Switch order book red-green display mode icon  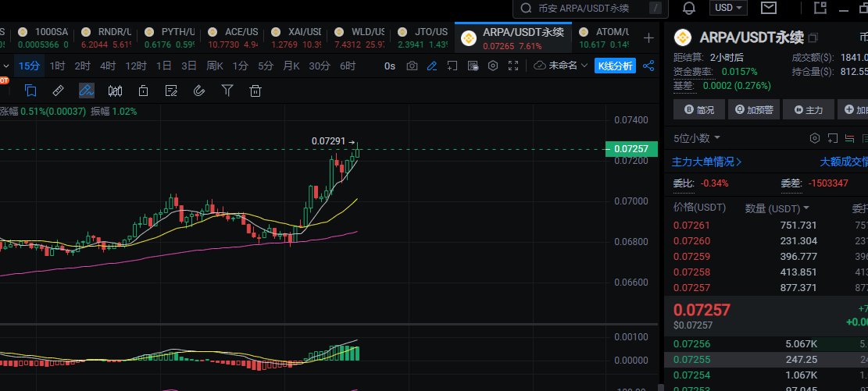[850, 137]
